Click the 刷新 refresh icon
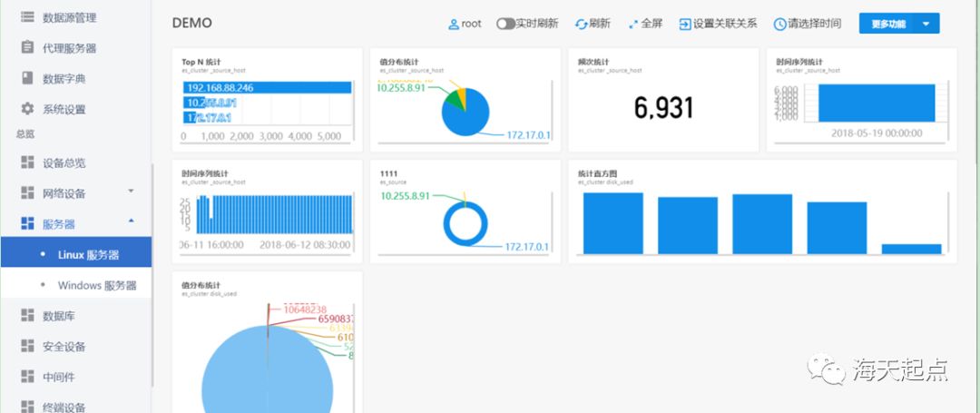980x413 pixels. coord(582,25)
